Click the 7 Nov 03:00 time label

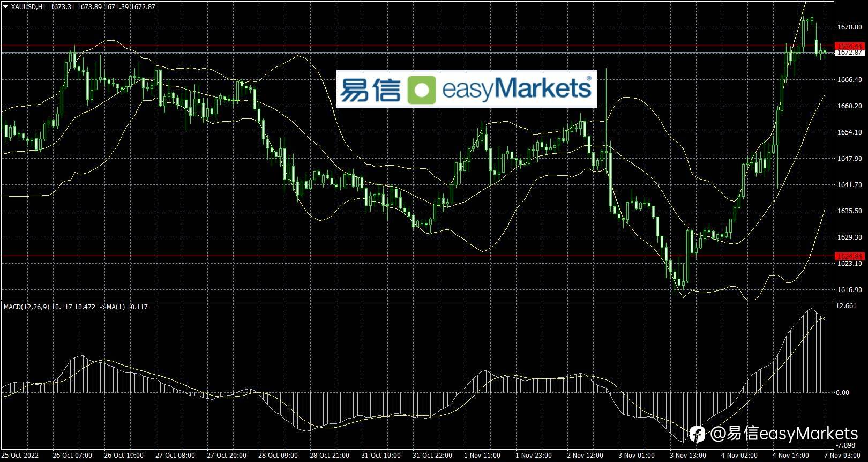(842, 456)
